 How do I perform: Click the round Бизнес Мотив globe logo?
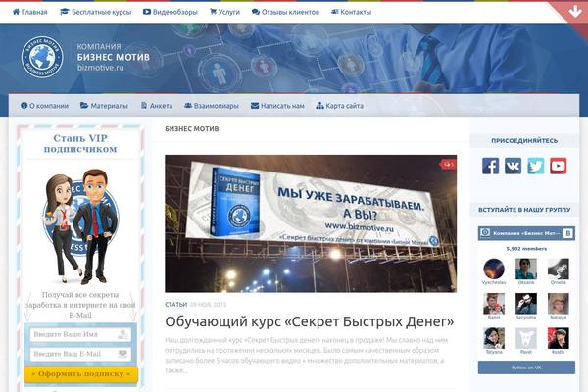click(42, 57)
